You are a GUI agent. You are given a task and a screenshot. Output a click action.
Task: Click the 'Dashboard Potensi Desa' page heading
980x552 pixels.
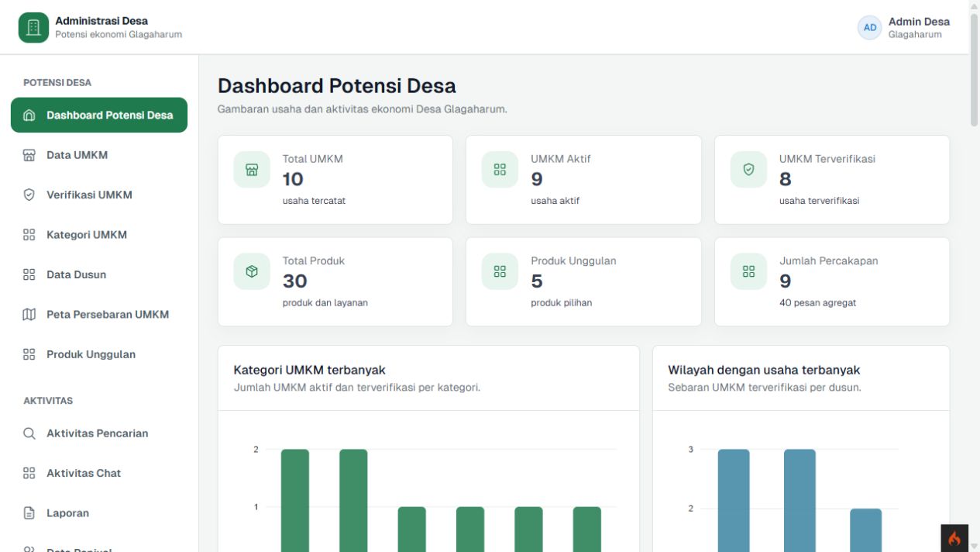(x=337, y=85)
